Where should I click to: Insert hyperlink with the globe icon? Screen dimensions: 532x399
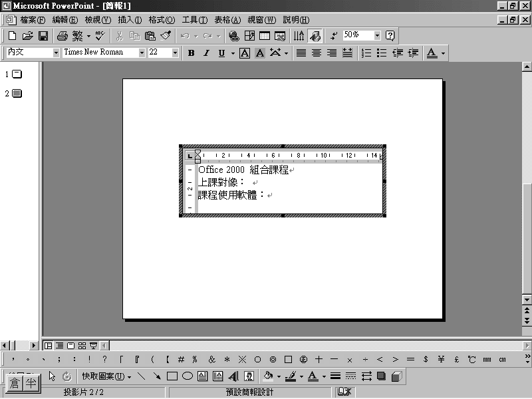coord(234,36)
